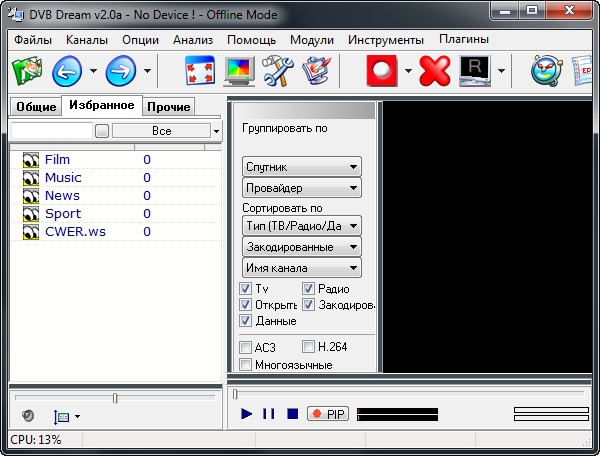Select the Sport favorites folder
Viewport: 600px width, 456px height.
(63, 214)
